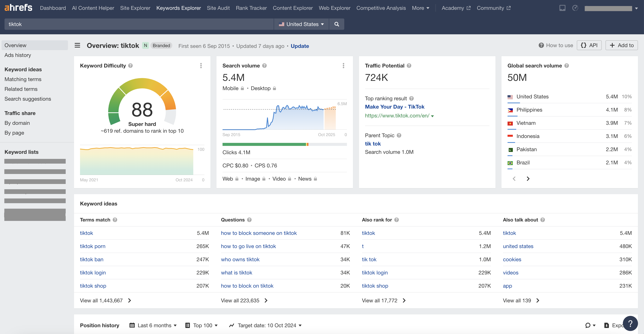Select Ads history in sidebar
The height and width of the screenshot is (334, 644).
(x=18, y=55)
